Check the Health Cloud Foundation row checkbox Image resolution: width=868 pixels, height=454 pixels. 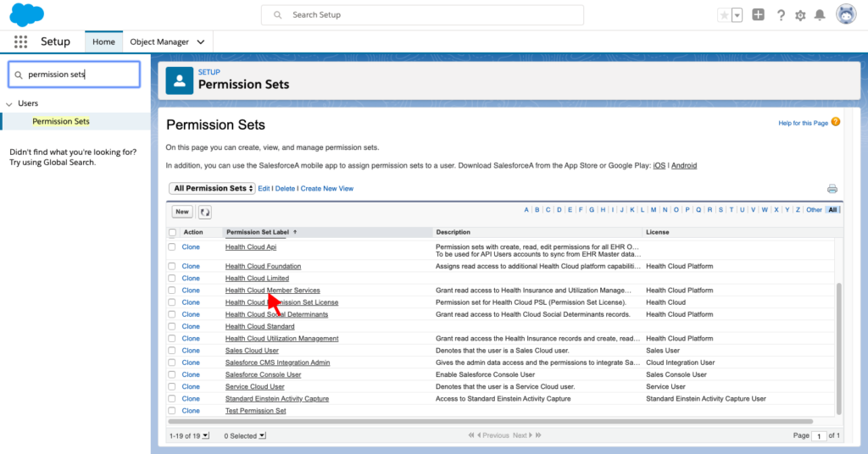171,266
